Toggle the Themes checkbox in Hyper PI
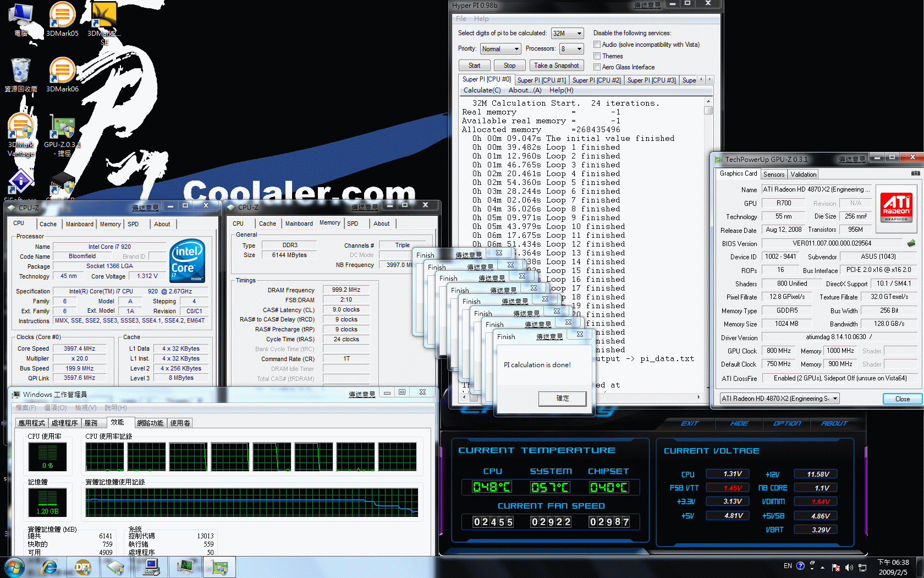The height and width of the screenshot is (578, 924). [x=597, y=56]
